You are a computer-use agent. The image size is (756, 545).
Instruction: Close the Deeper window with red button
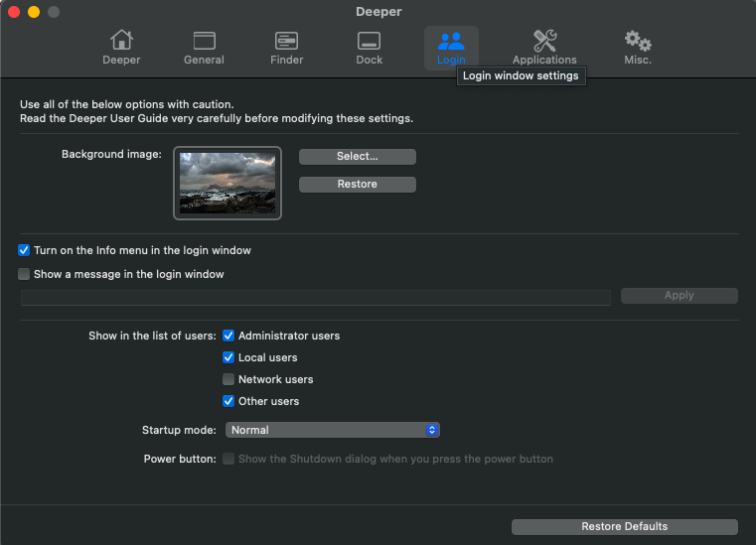pos(14,12)
